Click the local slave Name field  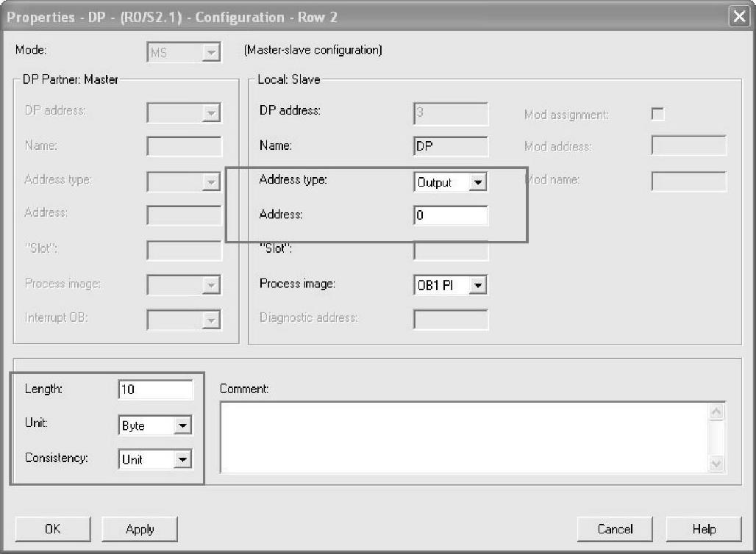click(x=450, y=146)
